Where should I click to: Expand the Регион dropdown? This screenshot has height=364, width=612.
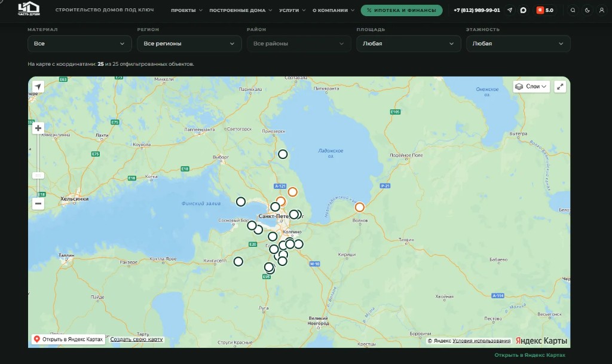189,43
